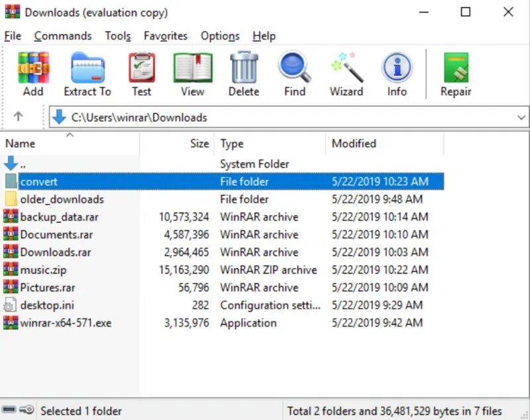Image resolution: width=530 pixels, height=420 pixels.
Task: Click the Delete trash can icon
Action: 244,68
